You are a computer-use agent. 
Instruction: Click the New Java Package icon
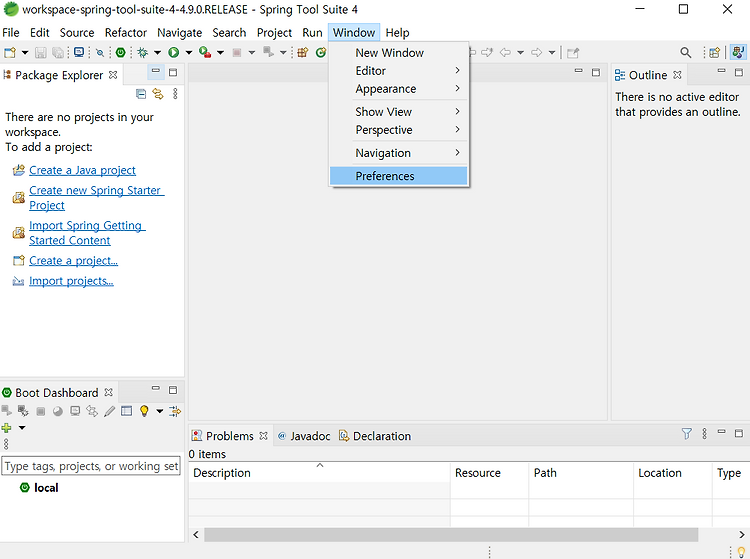(x=302, y=53)
